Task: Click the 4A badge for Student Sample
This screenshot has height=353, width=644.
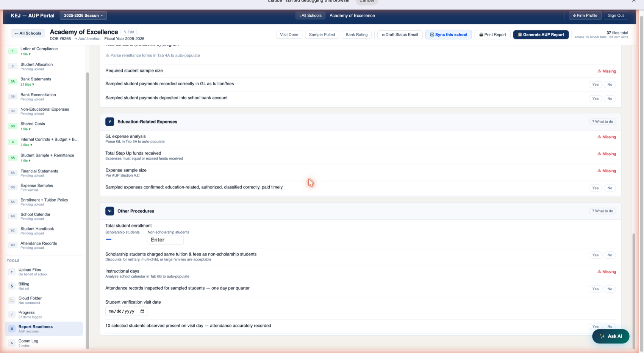Action: point(13,158)
